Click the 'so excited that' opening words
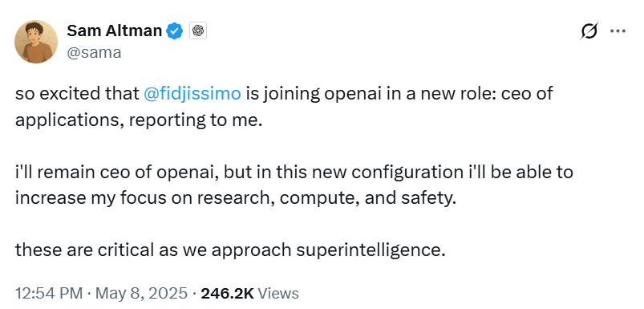 77,94
